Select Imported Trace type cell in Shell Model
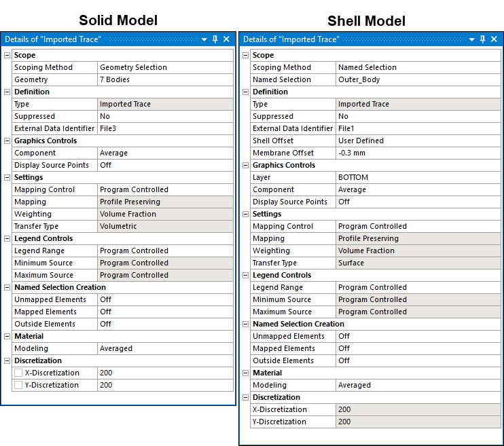Screen dimensions: 504x446 (x=418, y=104)
